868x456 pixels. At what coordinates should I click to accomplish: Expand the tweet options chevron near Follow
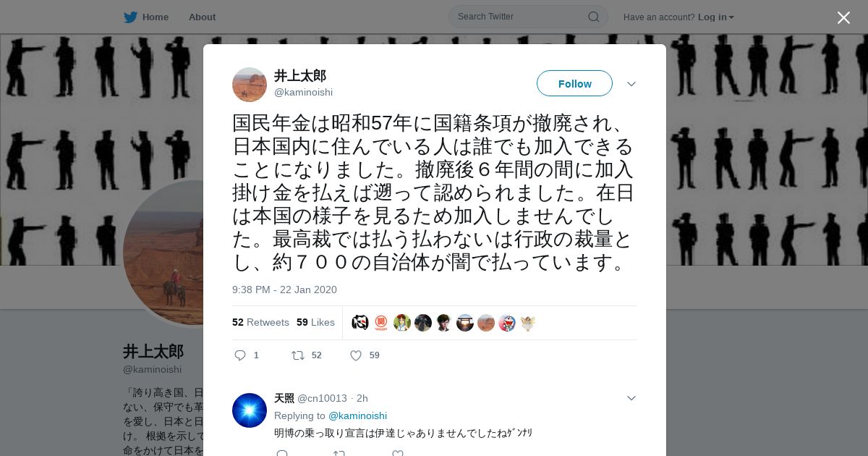click(x=631, y=84)
